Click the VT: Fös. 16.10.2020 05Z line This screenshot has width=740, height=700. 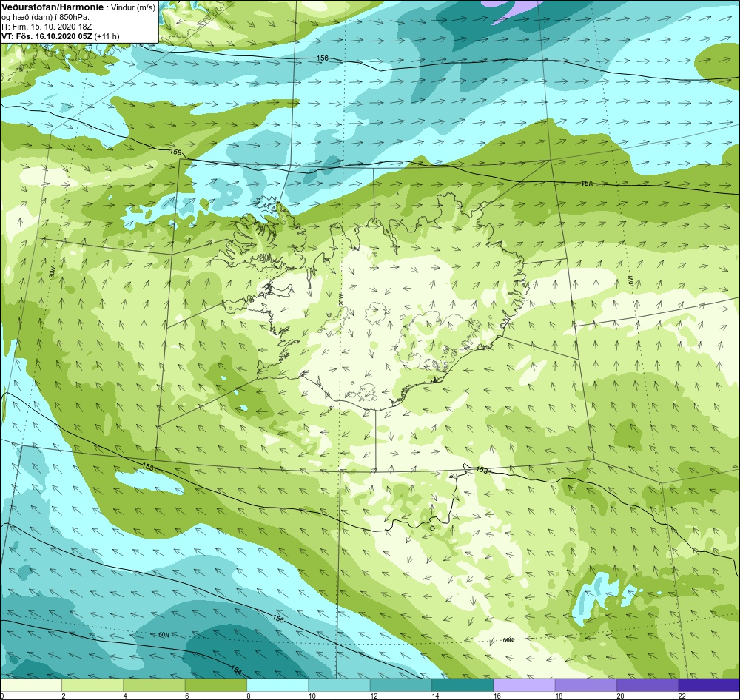[x=47, y=36]
